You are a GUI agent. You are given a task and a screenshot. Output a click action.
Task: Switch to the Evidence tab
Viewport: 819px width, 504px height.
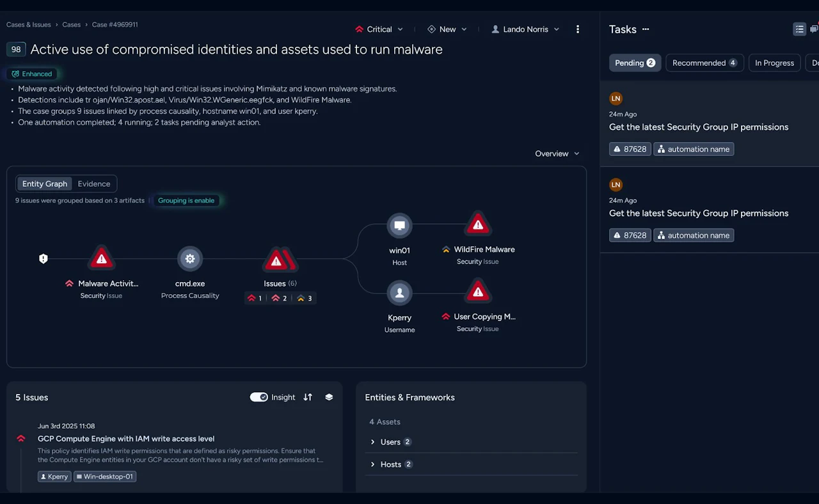point(93,184)
